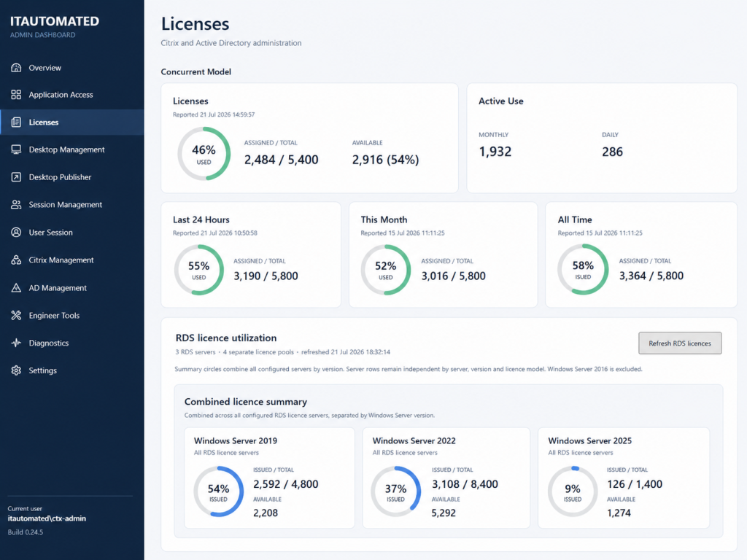Viewport: 747px width, 560px height.
Task: Click the 3,364 / 5,800 value
Action: pyautogui.click(x=651, y=276)
